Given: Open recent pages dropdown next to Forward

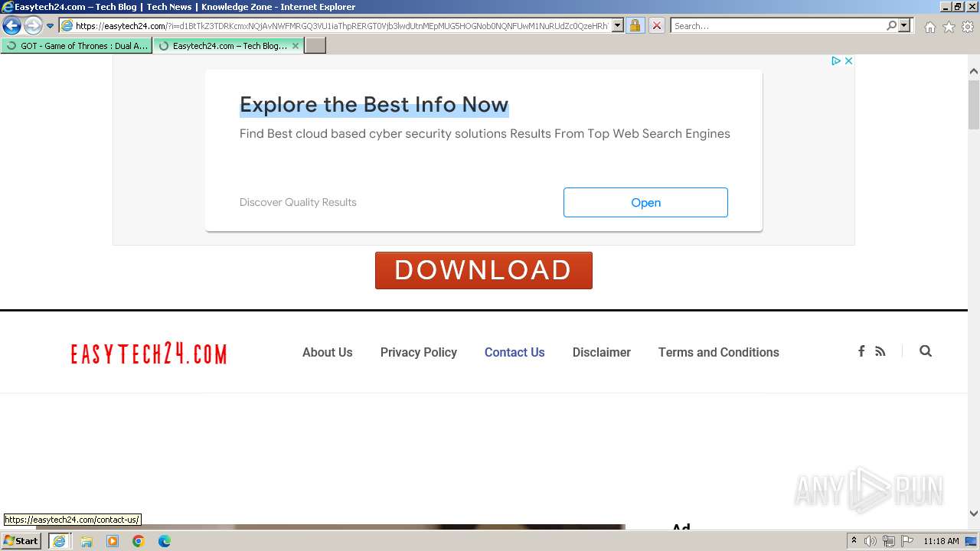Looking at the screenshot, I should pyautogui.click(x=51, y=26).
